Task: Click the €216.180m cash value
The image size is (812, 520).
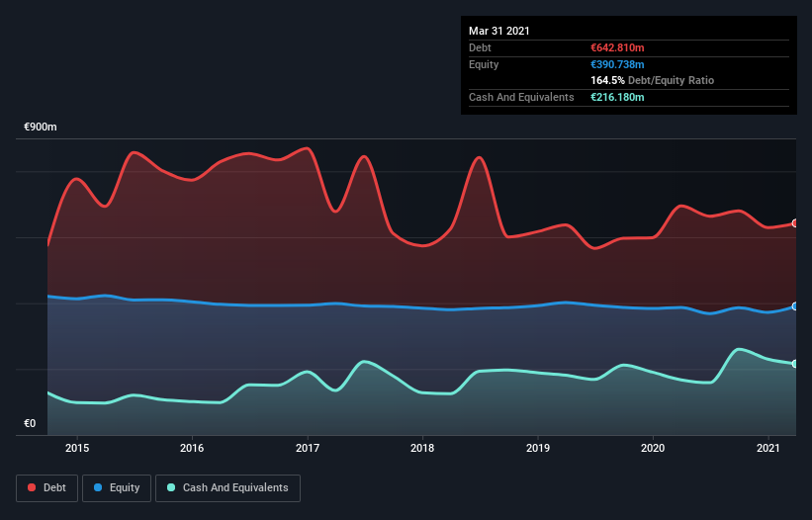Action: click(617, 97)
